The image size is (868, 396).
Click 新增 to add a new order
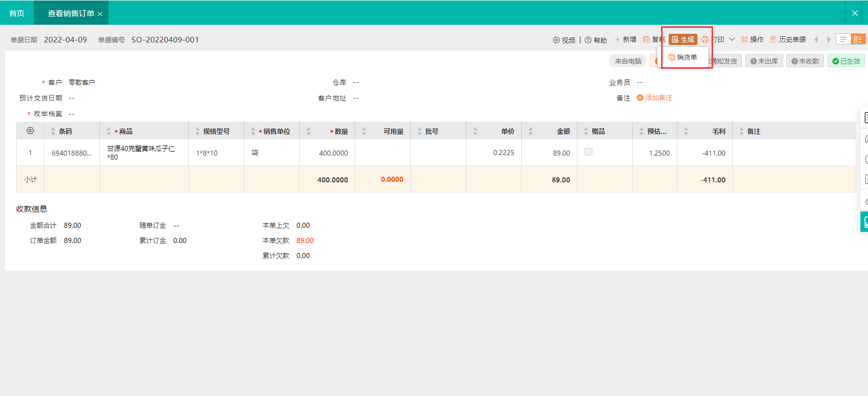(x=625, y=39)
